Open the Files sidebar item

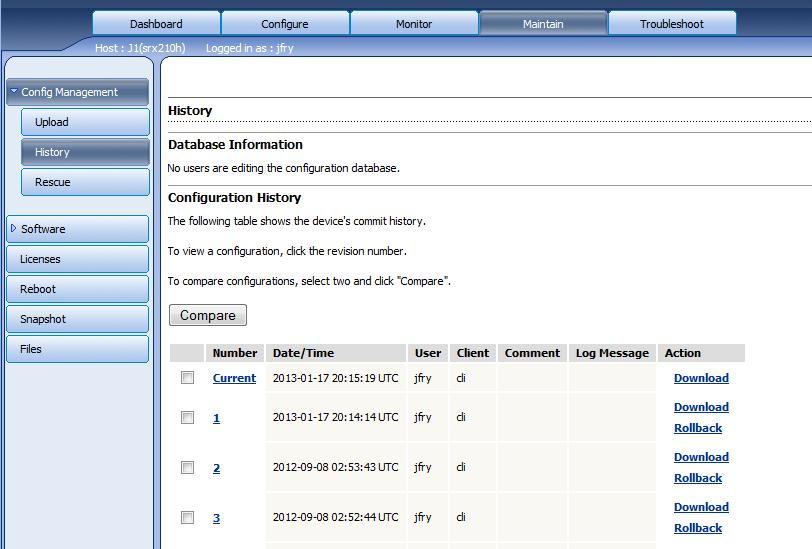[78, 349]
